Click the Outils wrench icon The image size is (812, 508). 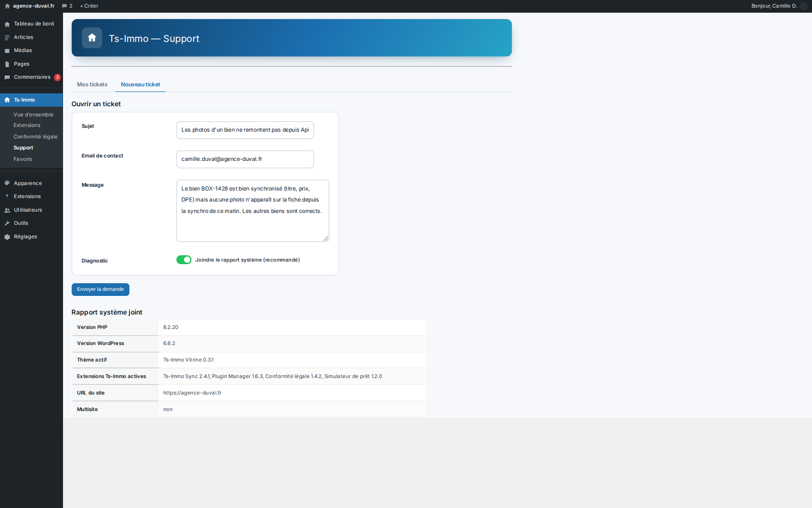point(7,223)
